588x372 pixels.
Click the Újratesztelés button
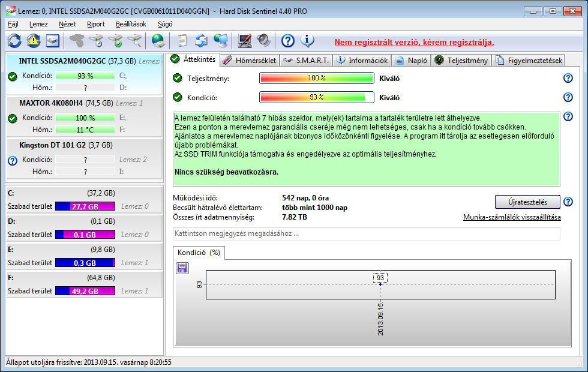pyautogui.click(x=527, y=202)
